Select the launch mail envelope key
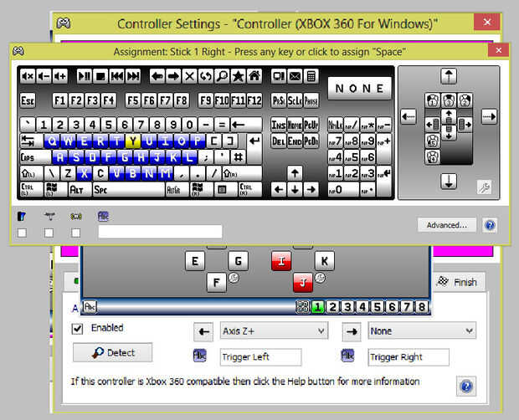 click(x=295, y=76)
